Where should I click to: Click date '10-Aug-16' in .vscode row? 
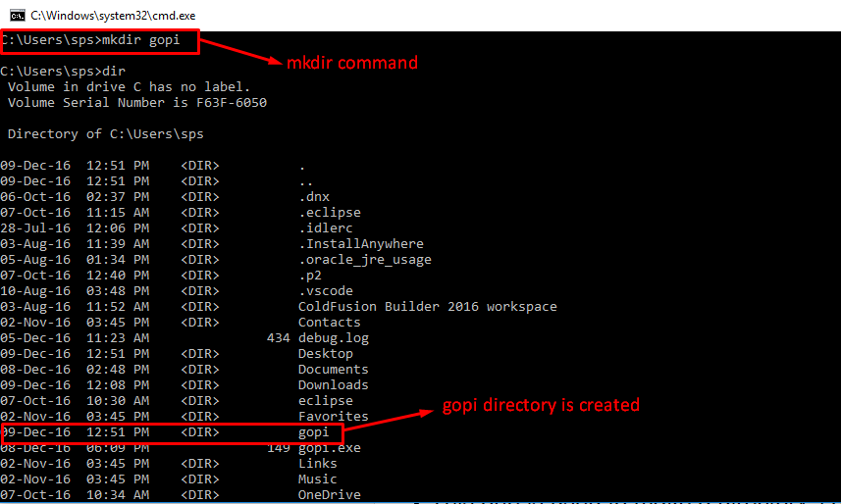(35, 290)
